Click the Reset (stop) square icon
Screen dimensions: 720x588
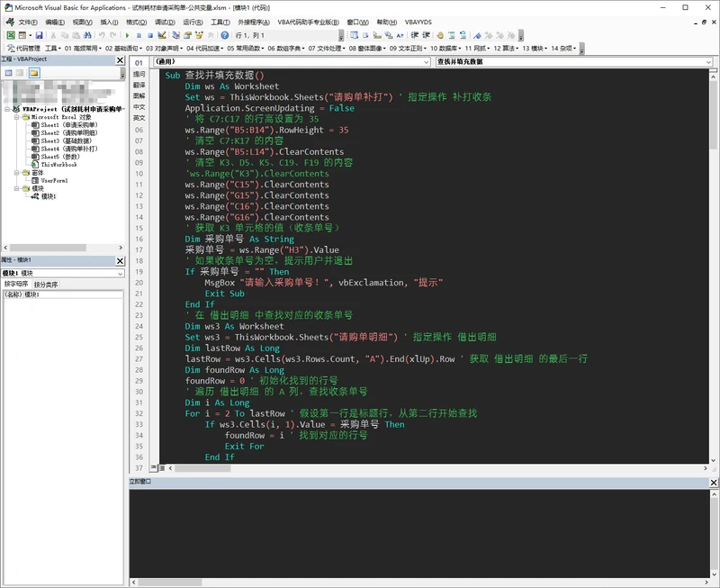point(150,35)
